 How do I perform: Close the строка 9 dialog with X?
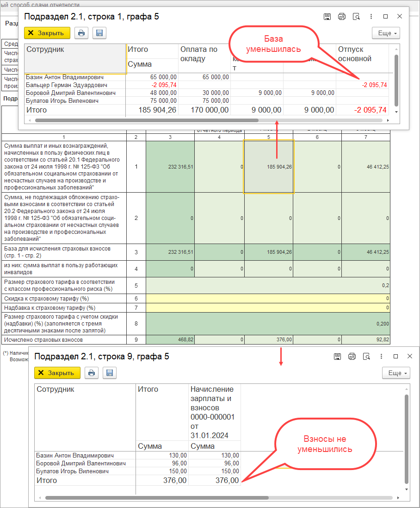coord(410,357)
